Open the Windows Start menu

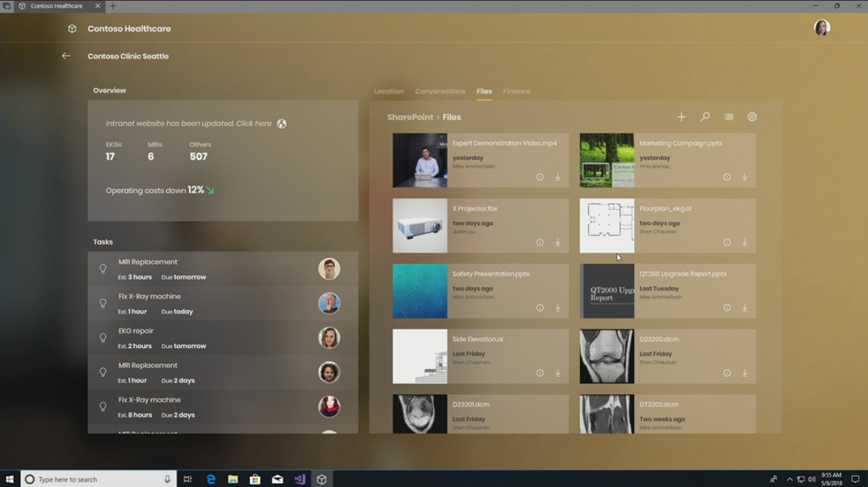point(9,479)
